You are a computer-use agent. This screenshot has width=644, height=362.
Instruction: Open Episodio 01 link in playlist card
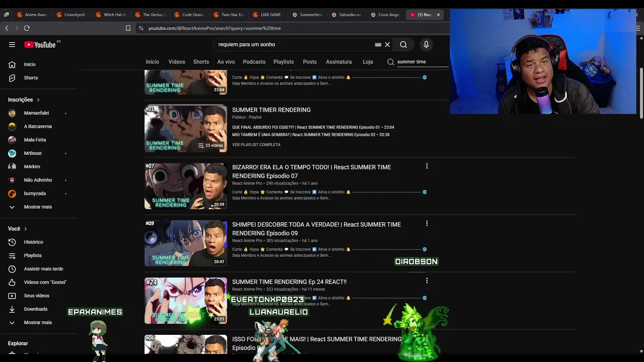(x=313, y=127)
